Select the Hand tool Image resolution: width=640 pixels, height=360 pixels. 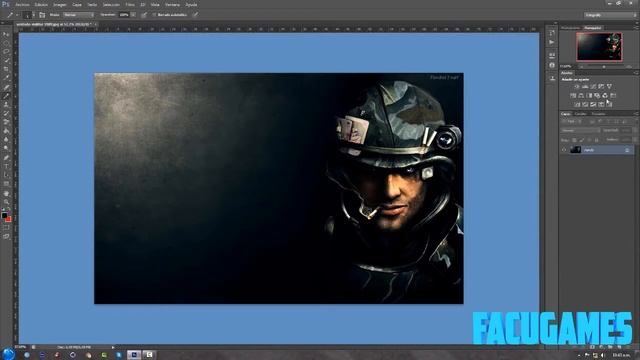click(6, 193)
